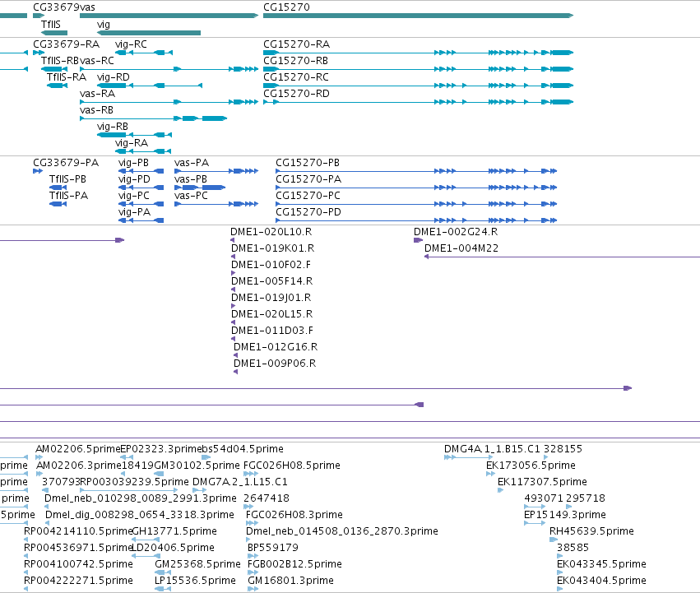Click feature 38585
The image size is (700, 593).
click(573, 548)
